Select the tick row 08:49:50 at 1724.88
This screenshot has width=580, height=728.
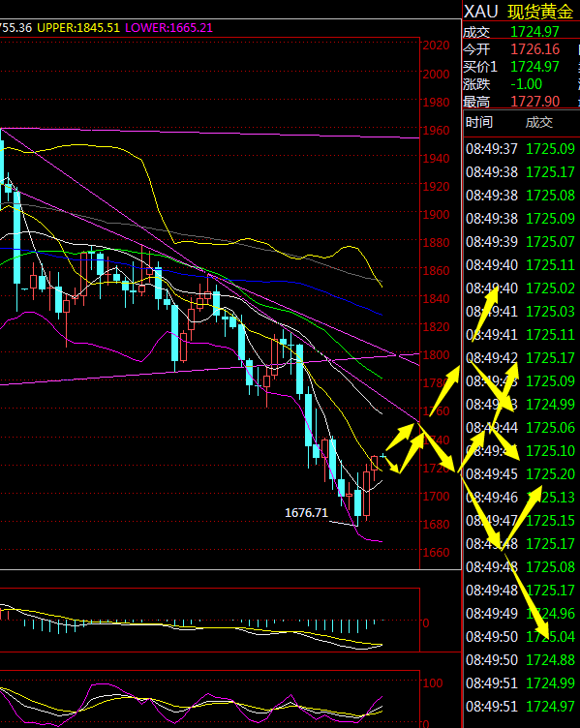[521, 660]
